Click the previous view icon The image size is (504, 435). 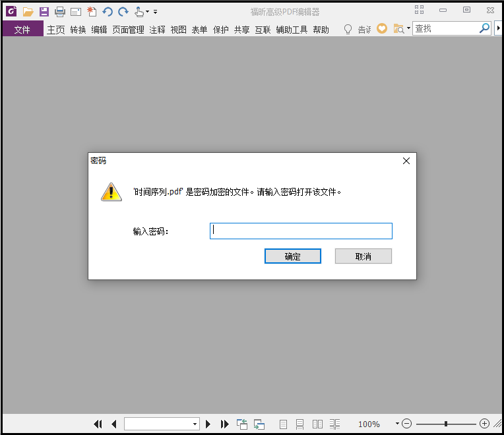(x=242, y=424)
